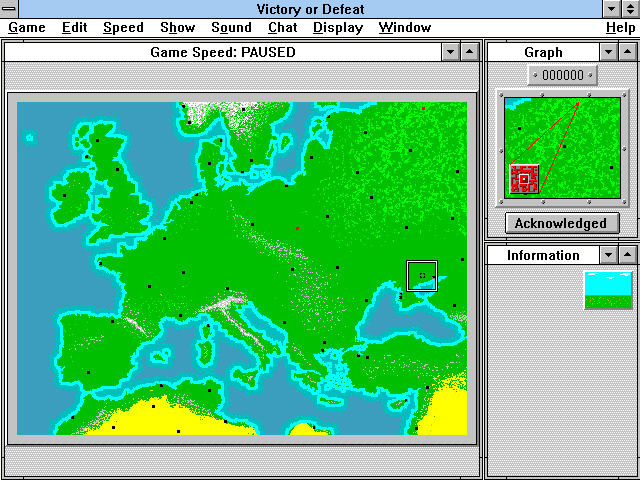Click the 000000 counter display
This screenshot has height=480, width=640.
pos(562,75)
